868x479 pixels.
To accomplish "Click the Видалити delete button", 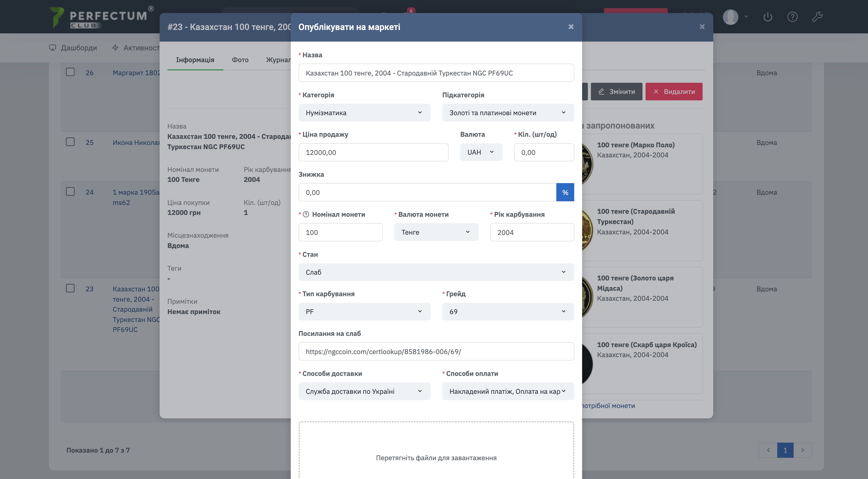I will (x=673, y=92).
